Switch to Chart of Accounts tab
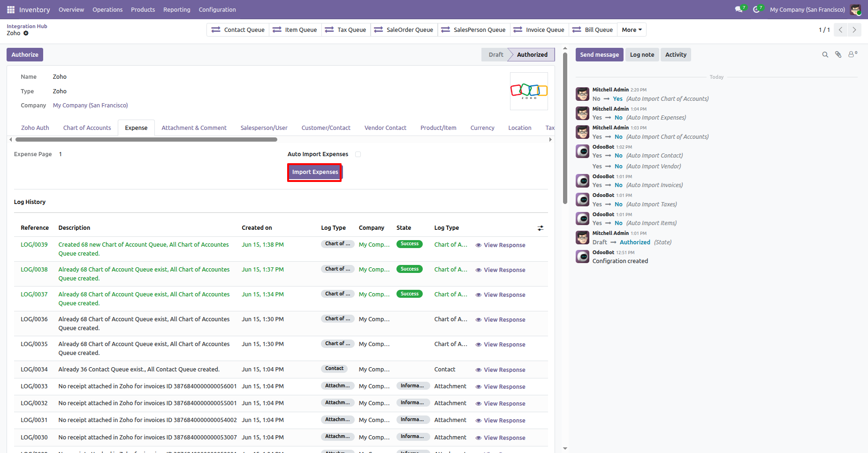Image resolution: width=868 pixels, height=453 pixels. 87,128
